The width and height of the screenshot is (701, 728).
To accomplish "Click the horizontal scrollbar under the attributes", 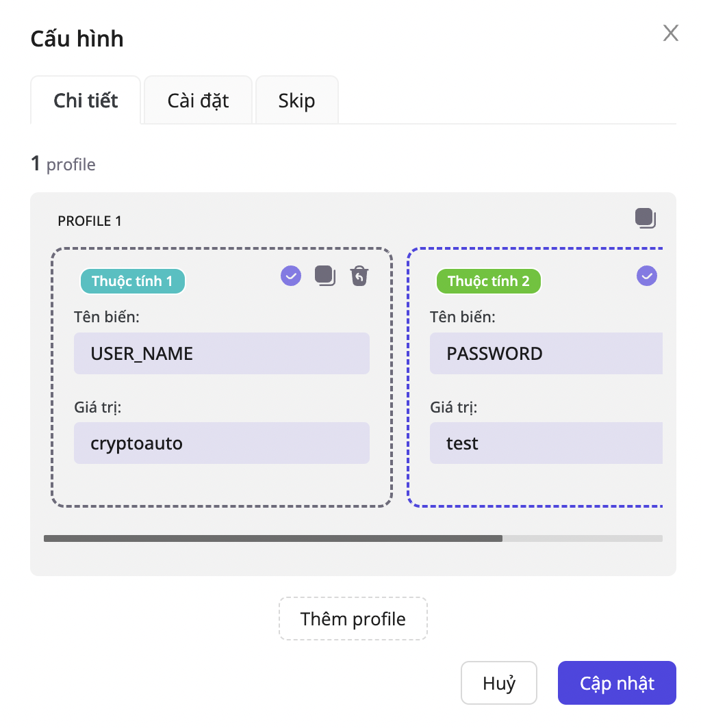I will (272, 538).
